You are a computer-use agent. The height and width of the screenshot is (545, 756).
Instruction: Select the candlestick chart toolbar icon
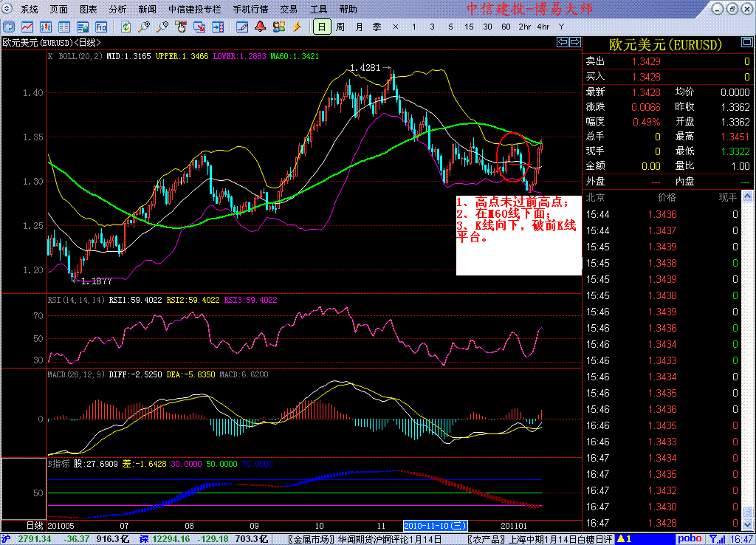coord(46,27)
